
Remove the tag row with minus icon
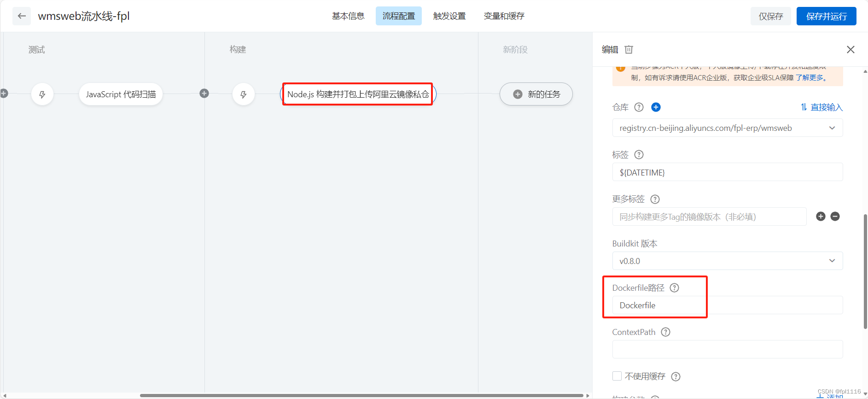[835, 217]
